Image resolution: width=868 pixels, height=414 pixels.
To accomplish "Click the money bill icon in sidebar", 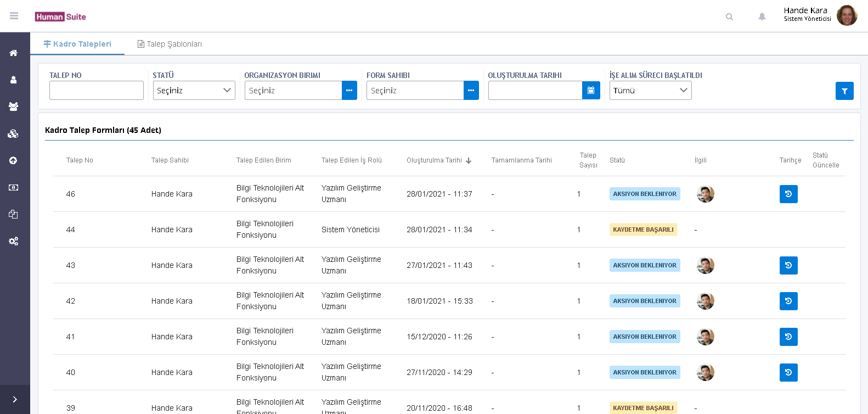I will point(14,187).
